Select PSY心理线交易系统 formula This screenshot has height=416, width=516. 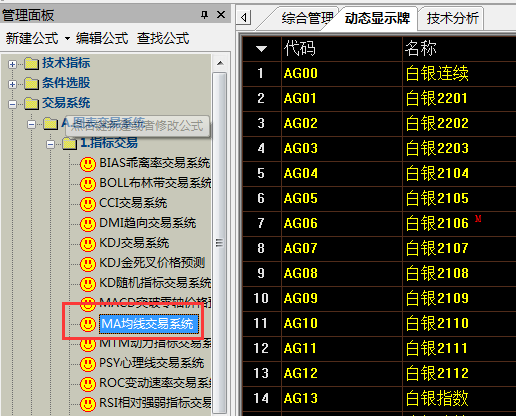coord(152,363)
